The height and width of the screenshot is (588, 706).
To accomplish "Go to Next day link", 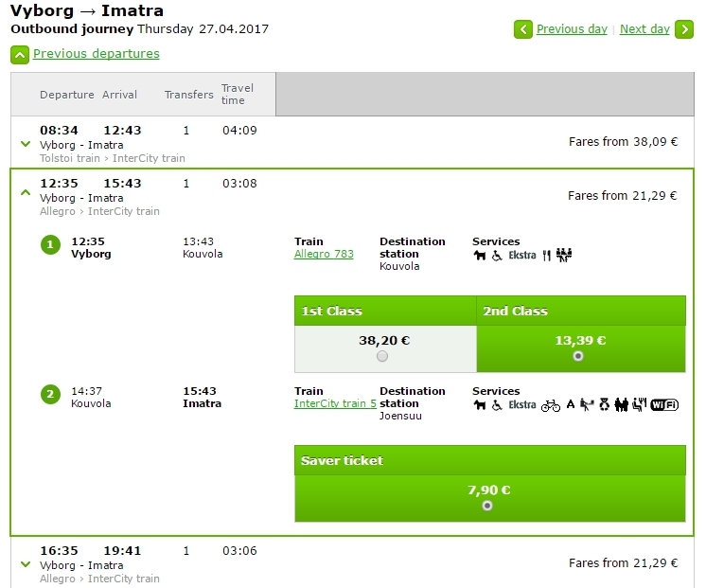I will (x=644, y=29).
